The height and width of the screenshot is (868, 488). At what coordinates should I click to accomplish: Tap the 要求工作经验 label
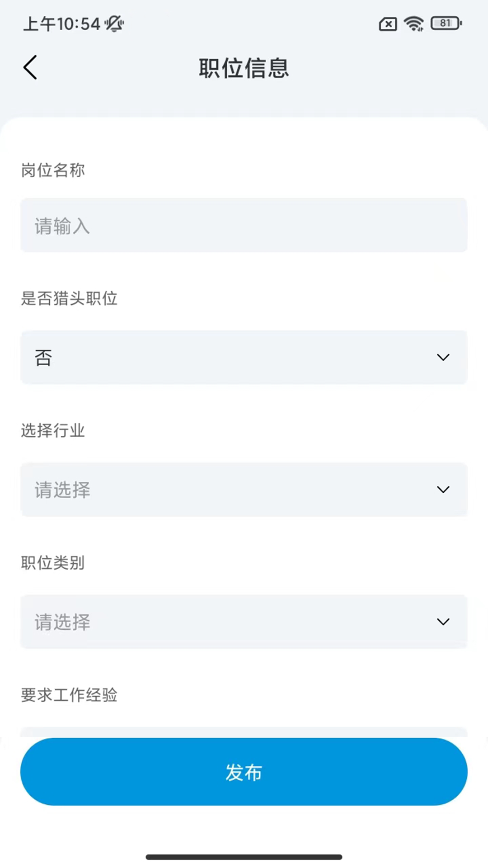[x=69, y=695]
